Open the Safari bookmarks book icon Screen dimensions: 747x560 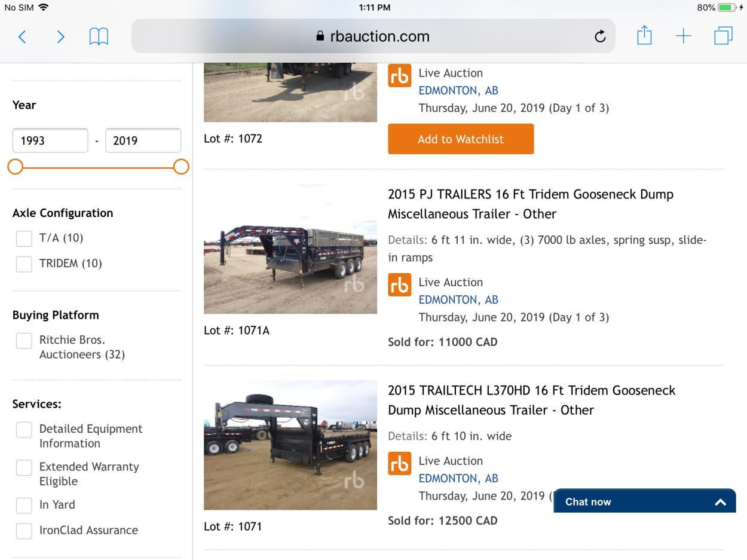pyautogui.click(x=99, y=37)
